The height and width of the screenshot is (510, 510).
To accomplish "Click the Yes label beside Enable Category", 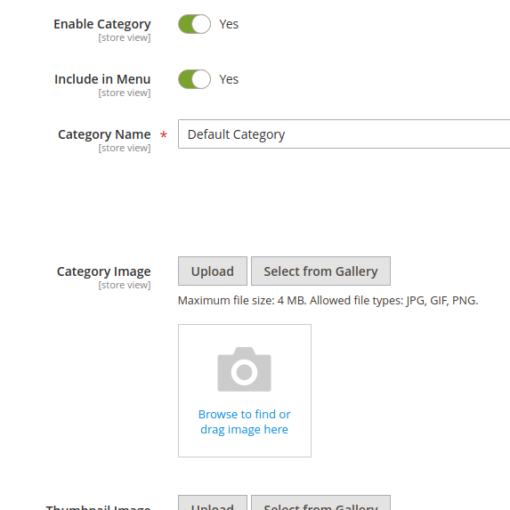I will coord(229,24).
